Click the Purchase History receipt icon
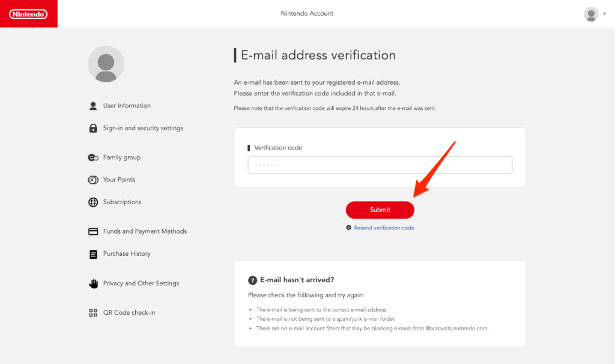615x364 pixels. 93,254
